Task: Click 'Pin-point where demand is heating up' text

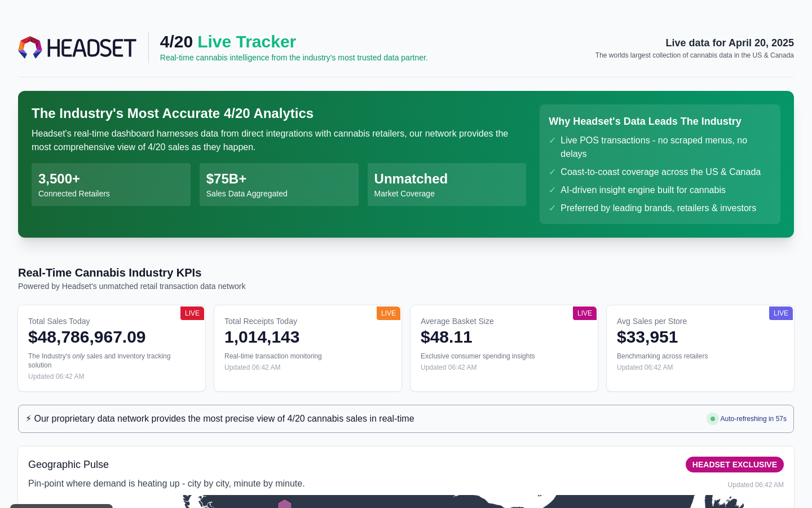Action: (x=166, y=484)
